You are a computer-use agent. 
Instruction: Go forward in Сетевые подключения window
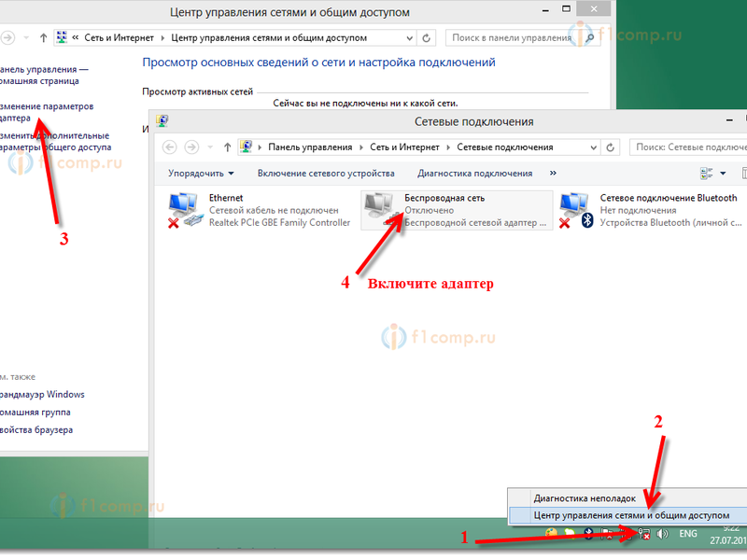click(191, 147)
